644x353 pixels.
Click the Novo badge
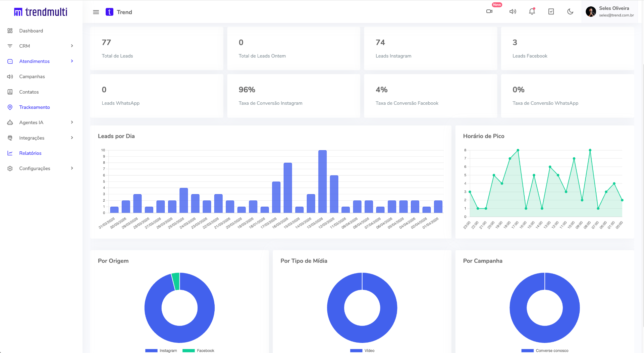tap(497, 5)
